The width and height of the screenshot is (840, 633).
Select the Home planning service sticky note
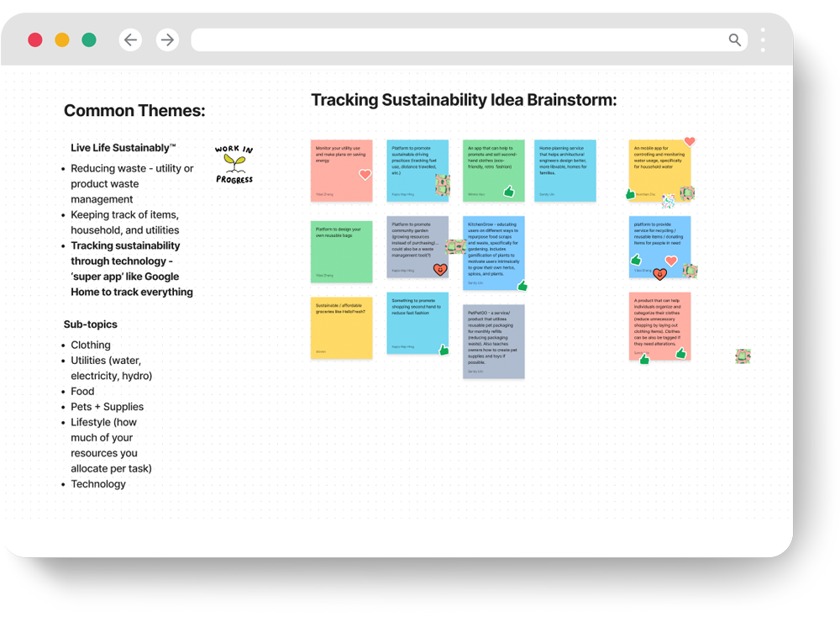[564, 171]
